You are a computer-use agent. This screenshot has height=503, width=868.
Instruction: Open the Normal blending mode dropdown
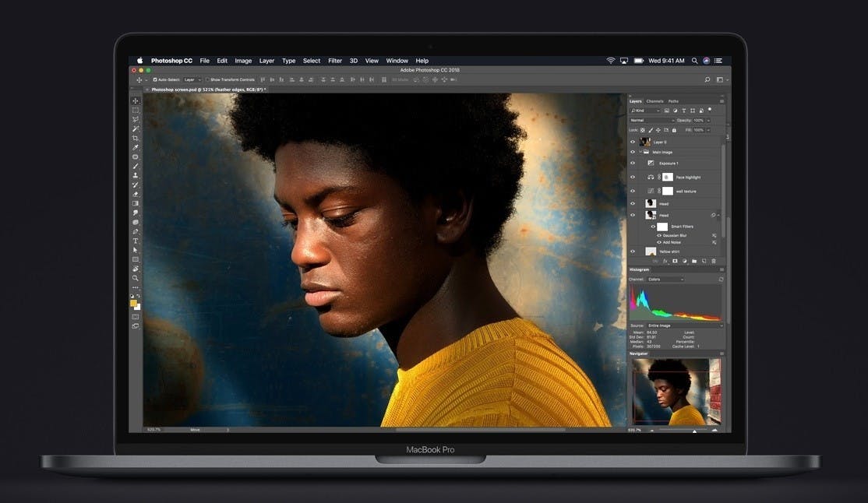coord(651,120)
